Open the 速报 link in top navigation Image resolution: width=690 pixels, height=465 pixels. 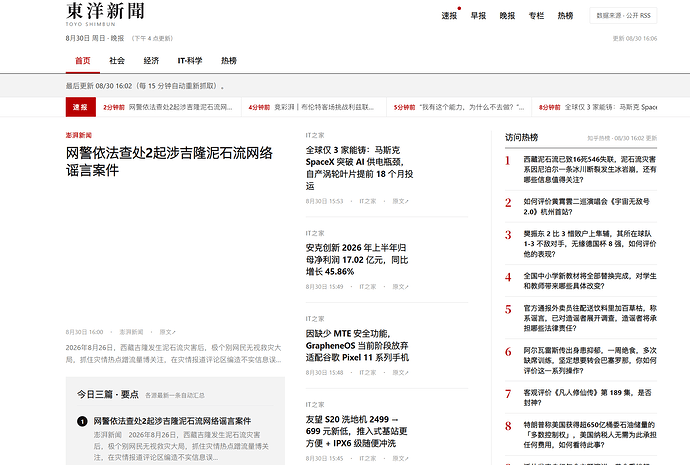point(449,16)
